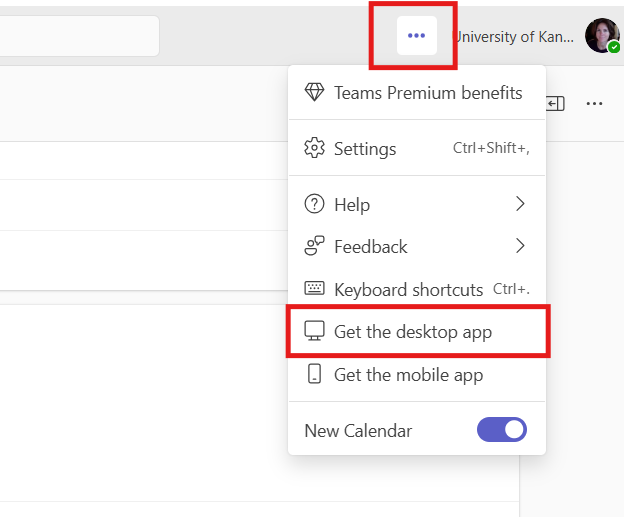Image resolution: width=624 pixels, height=517 pixels.
Task: Click the pane icon with left arrow
Action: (556, 103)
